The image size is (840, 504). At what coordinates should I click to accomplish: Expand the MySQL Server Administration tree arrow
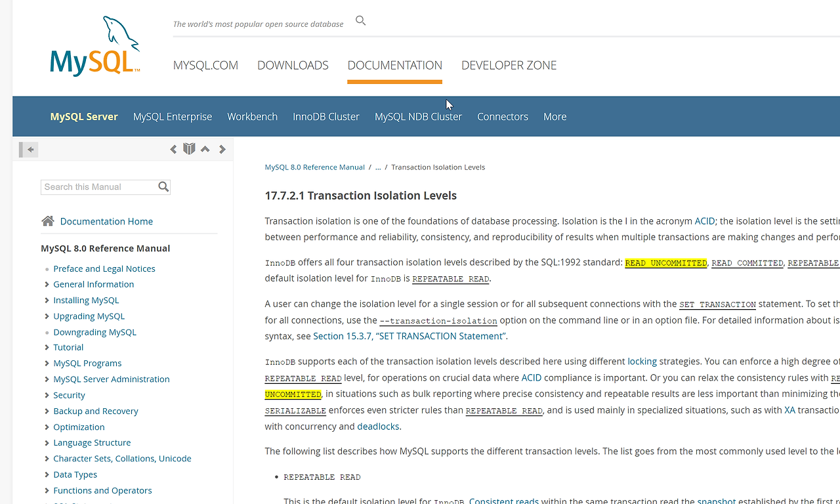click(47, 379)
